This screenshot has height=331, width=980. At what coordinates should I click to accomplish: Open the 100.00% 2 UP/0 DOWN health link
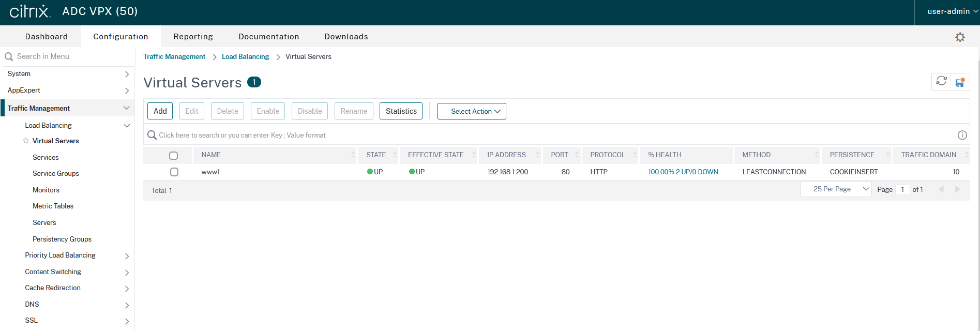[x=683, y=172]
